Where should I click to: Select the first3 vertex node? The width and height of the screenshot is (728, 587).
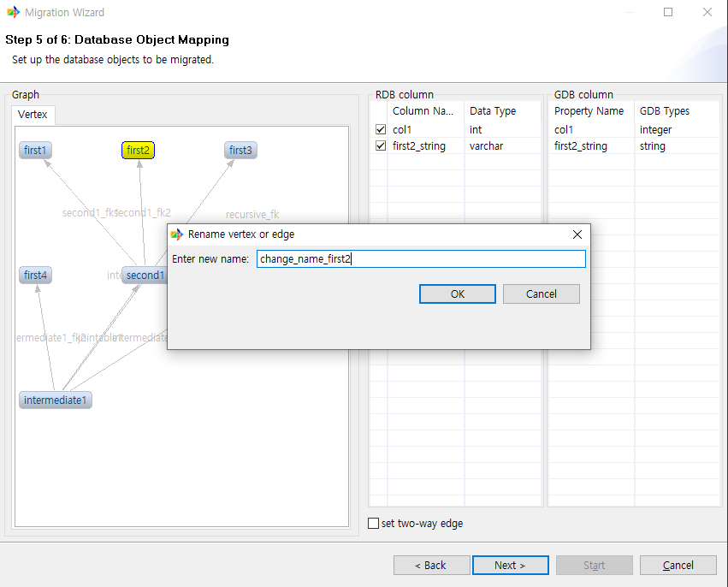click(x=240, y=150)
